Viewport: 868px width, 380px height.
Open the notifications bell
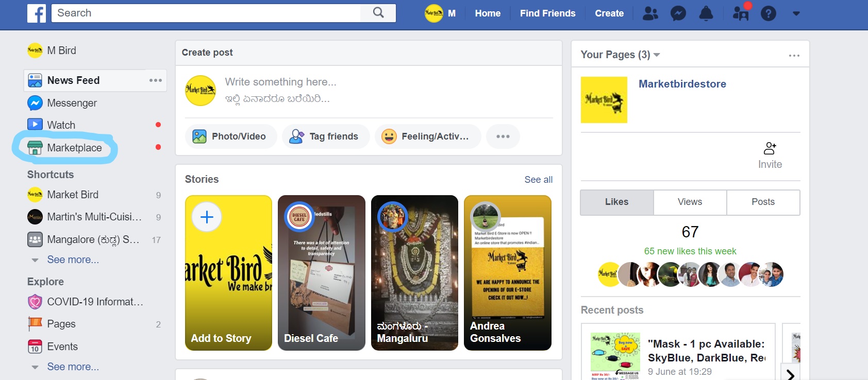click(x=706, y=13)
